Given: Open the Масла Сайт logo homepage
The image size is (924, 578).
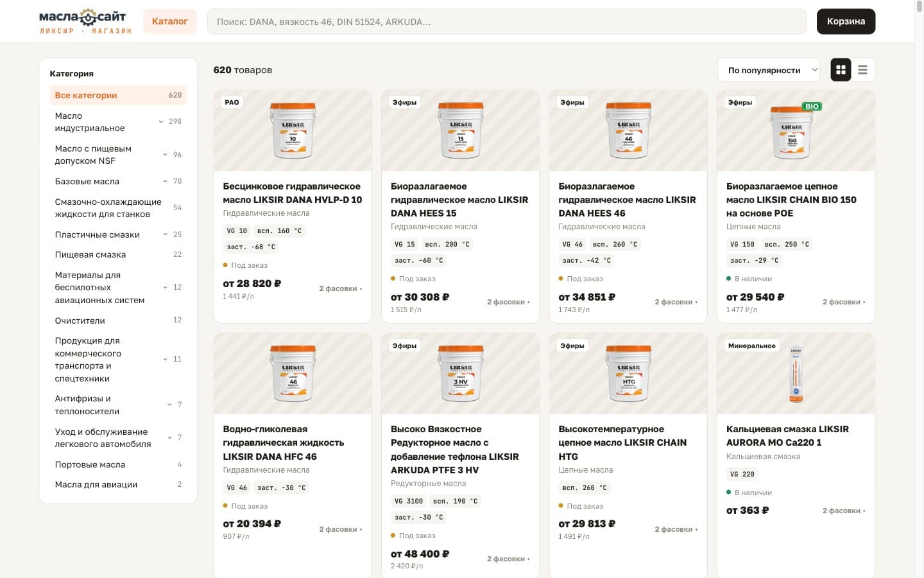Looking at the screenshot, I should (x=85, y=21).
